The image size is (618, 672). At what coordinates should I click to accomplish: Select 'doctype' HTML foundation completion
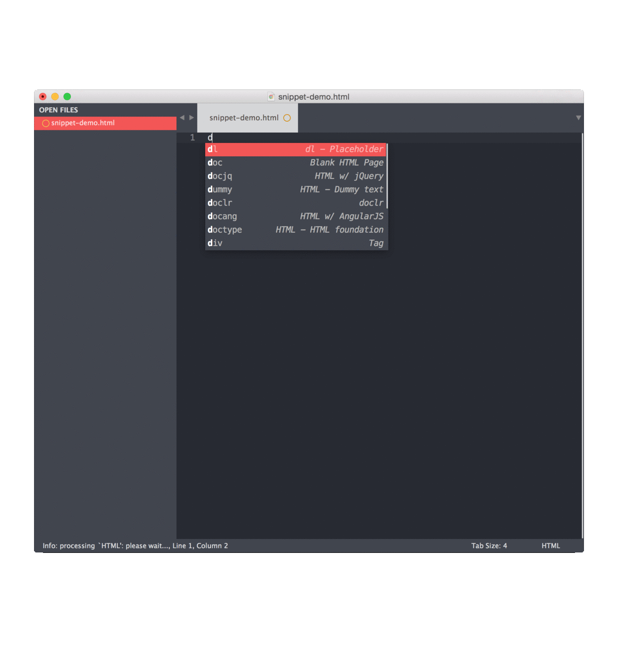pyautogui.click(x=296, y=230)
